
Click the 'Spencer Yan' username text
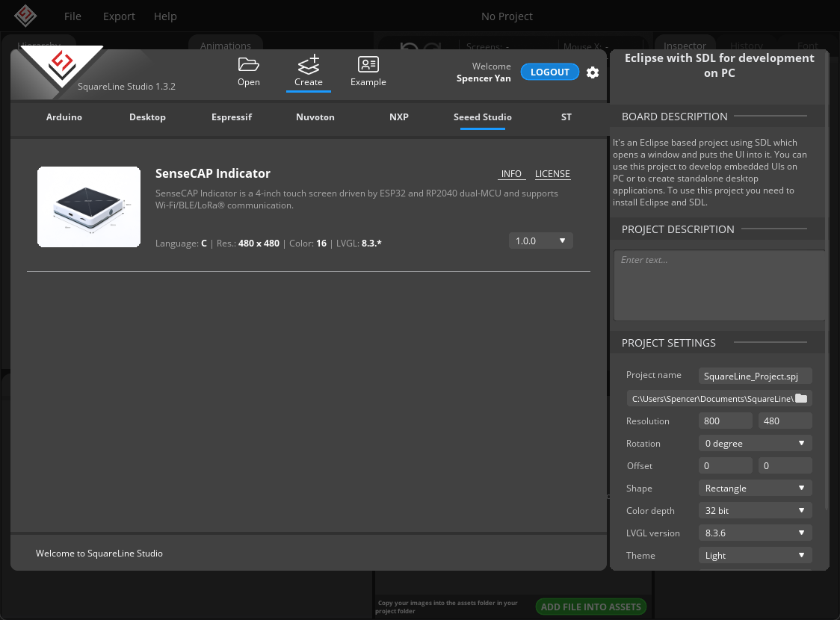[484, 78]
